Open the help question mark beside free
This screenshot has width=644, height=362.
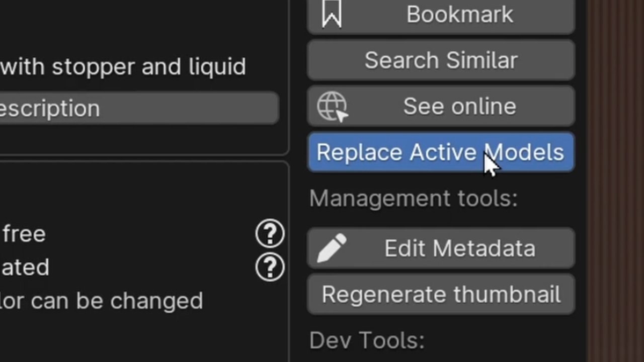270,234
